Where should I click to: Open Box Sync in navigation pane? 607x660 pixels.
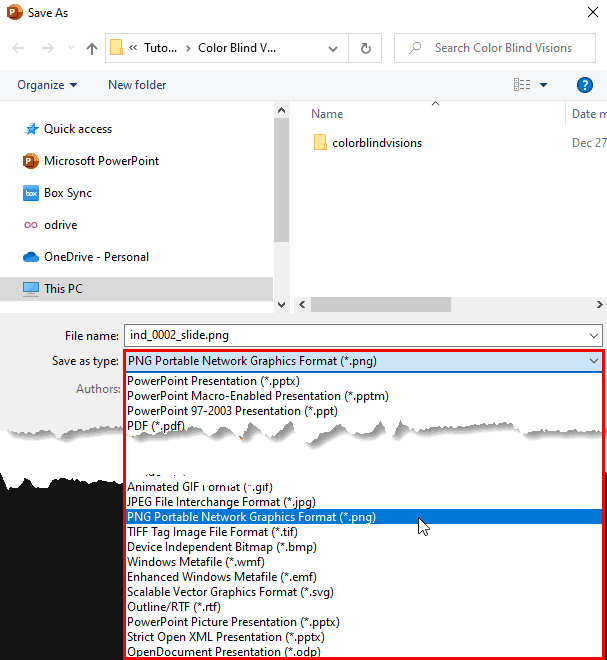pos(67,193)
